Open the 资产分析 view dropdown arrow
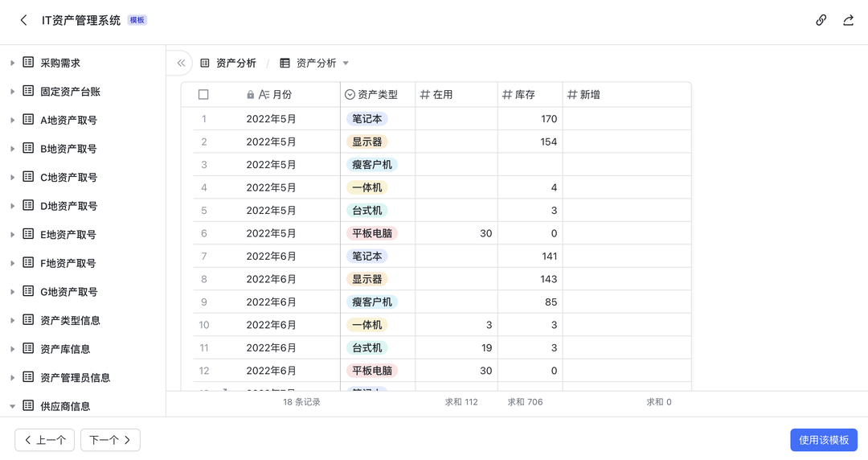This screenshot has width=868, height=460. coord(346,64)
